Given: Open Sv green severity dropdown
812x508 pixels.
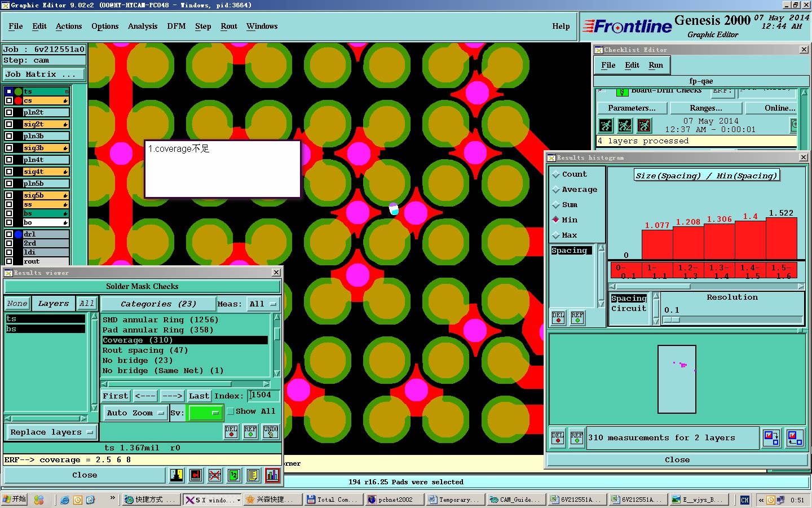Looking at the screenshot, I should (205, 413).
